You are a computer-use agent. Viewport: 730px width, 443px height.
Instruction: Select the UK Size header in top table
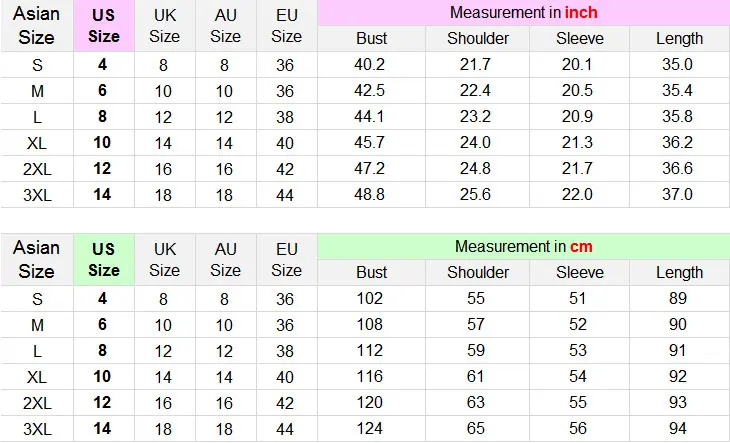tap(164, 26)
